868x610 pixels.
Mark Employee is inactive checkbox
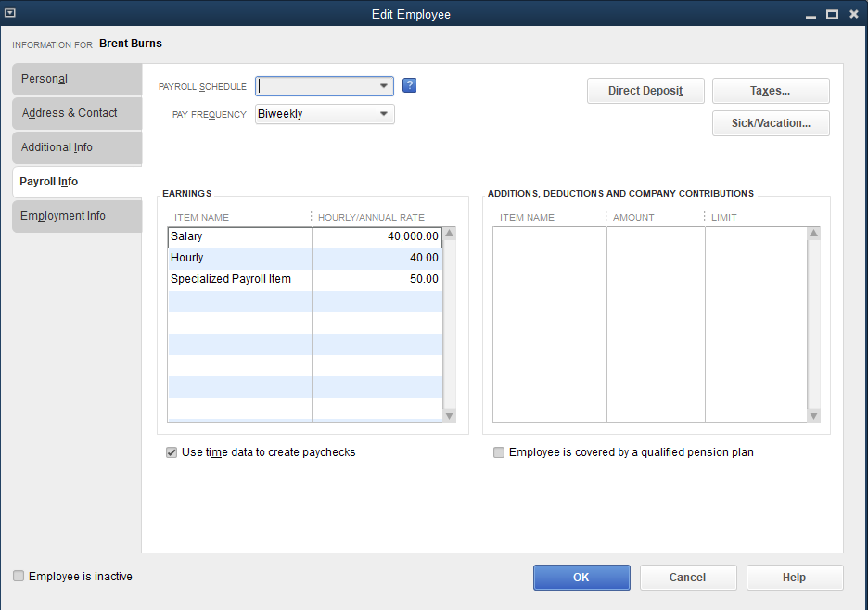click(x=19, y=576)
